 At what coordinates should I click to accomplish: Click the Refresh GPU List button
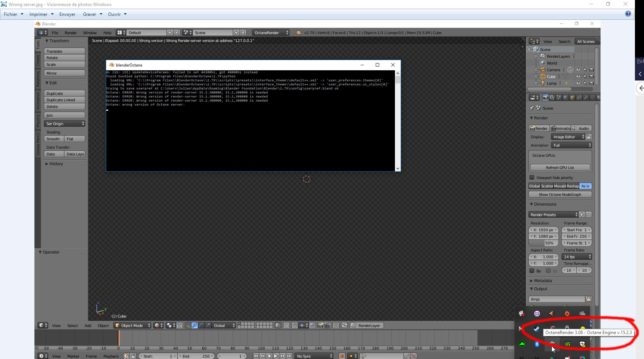tap(560, 167)
